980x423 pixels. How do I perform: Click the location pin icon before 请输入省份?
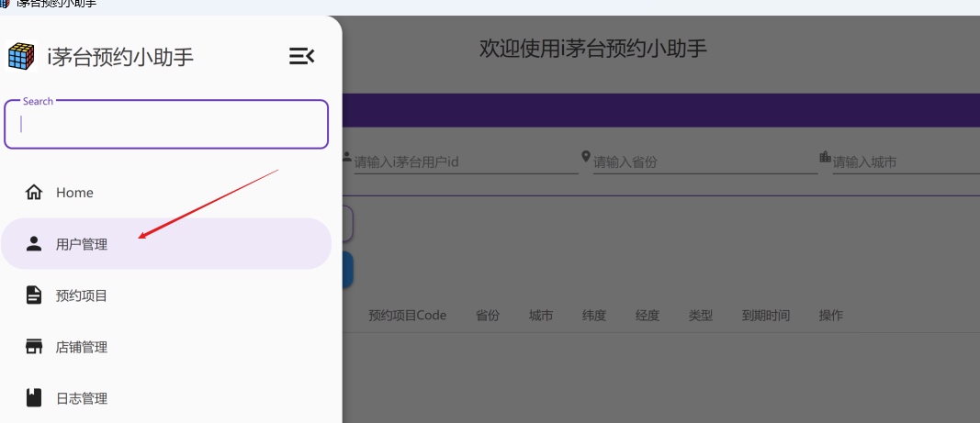(586, 156)
